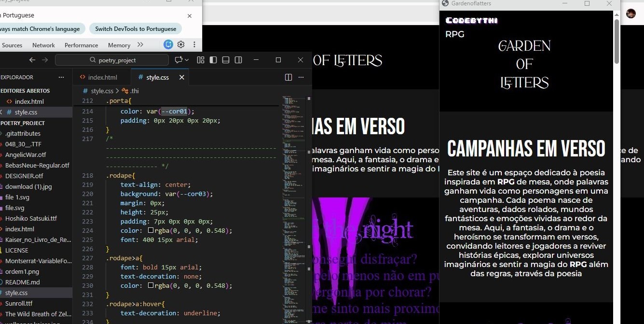Open the Copilot chat icon in the title bar
The height and width of the screenshot is (324, 644).
[179, 60]
